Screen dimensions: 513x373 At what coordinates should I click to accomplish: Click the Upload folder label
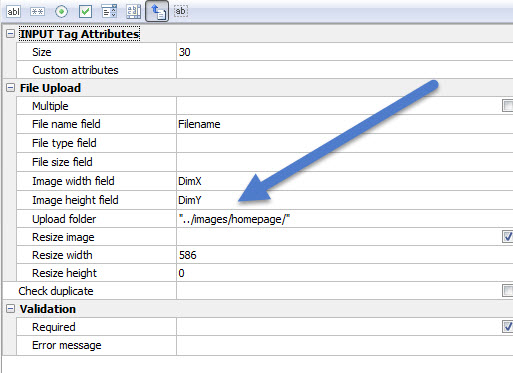tap(64, 219)
